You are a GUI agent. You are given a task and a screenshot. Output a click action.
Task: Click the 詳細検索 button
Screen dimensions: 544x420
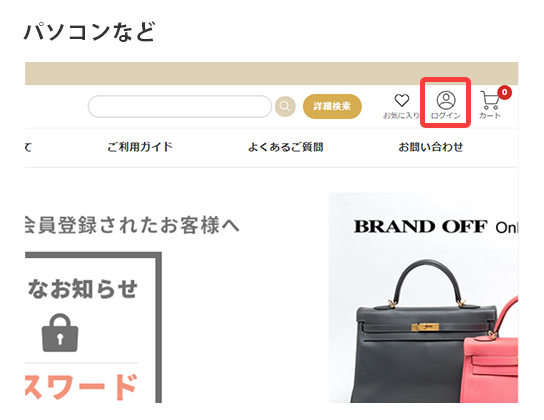pyautogui.click(x=332, y=106)
